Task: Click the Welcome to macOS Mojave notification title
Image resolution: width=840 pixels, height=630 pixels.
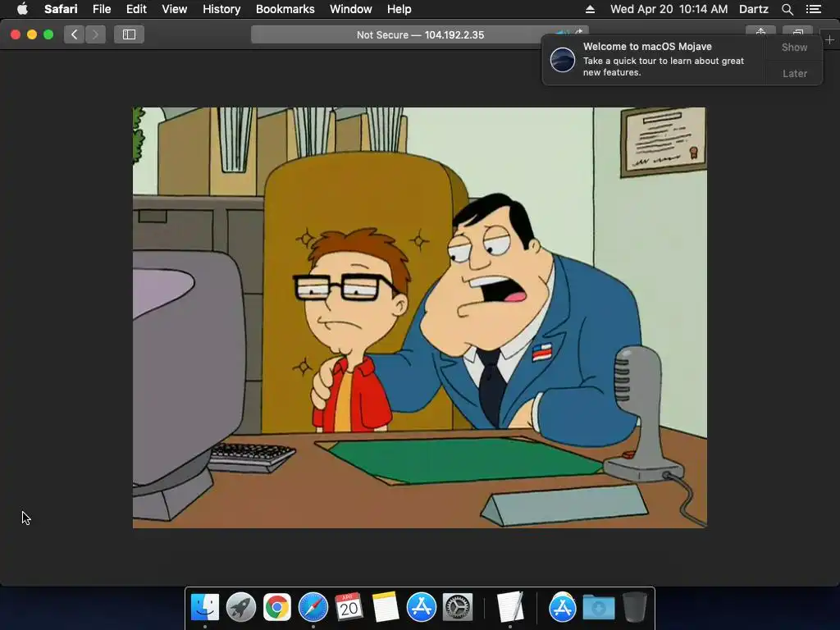Action: (x=647, y=47)
